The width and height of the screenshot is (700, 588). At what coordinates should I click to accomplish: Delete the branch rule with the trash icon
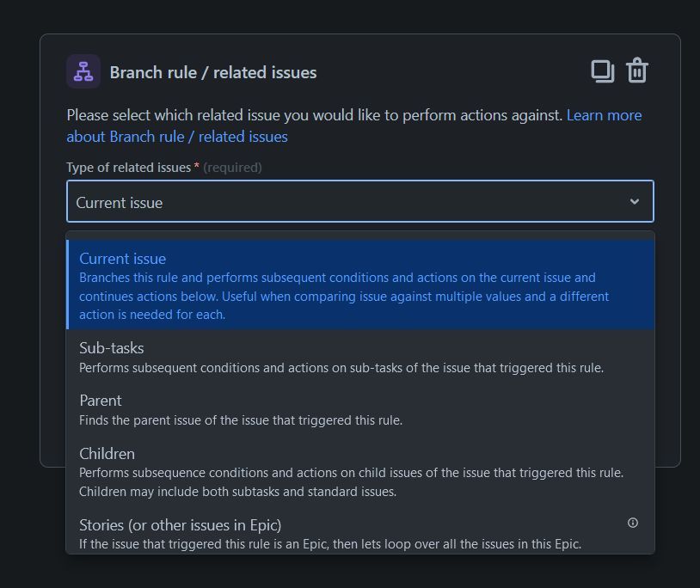point(637,70)
